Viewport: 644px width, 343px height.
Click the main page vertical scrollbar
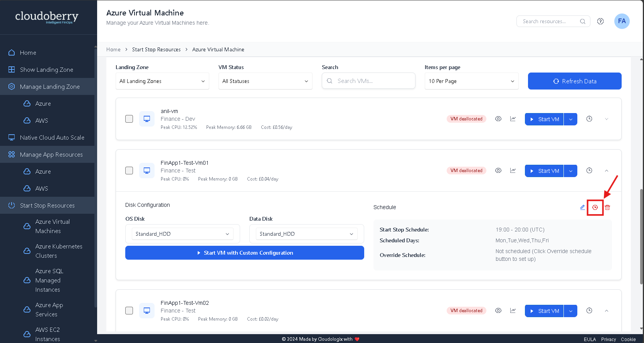click(x=641, y=236)
